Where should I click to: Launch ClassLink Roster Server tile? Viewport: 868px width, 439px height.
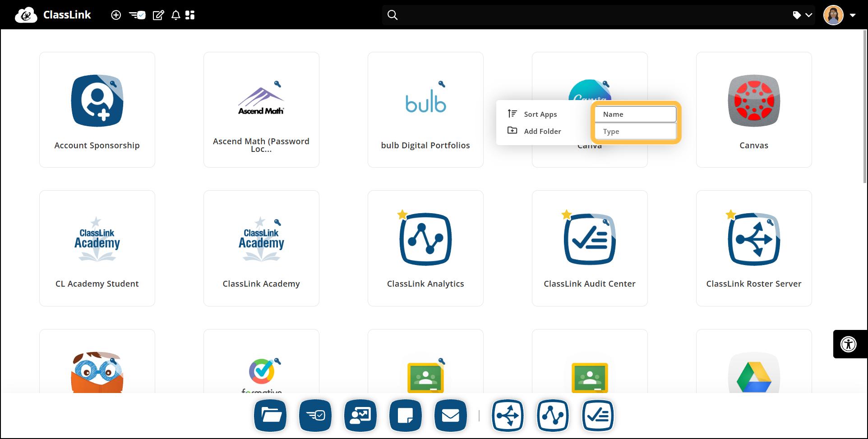click(754, 248)
